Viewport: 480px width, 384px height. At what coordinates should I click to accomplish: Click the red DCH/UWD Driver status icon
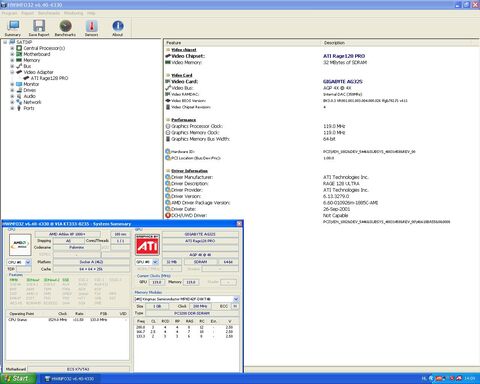pyautogui.click(x=168, y=215)
